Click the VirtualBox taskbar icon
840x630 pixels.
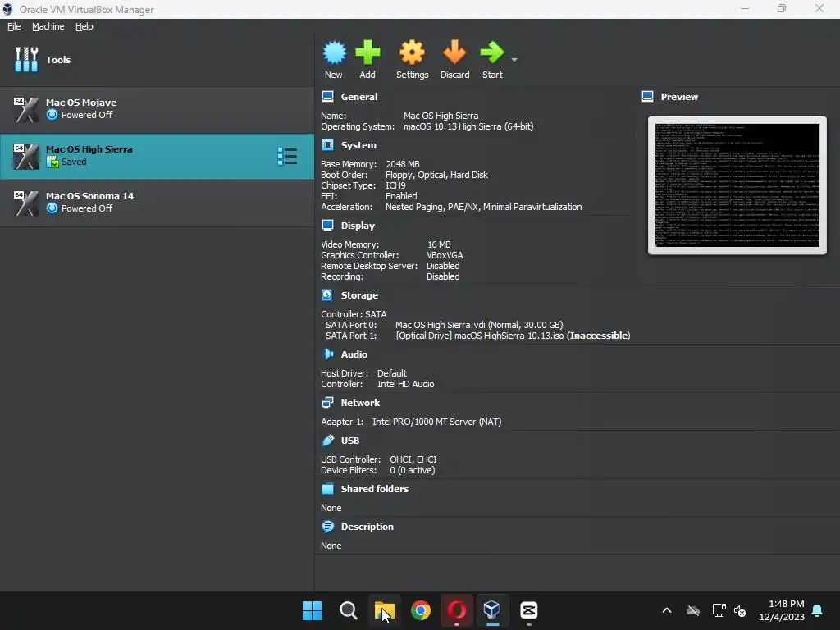click(x=492, y=610)
